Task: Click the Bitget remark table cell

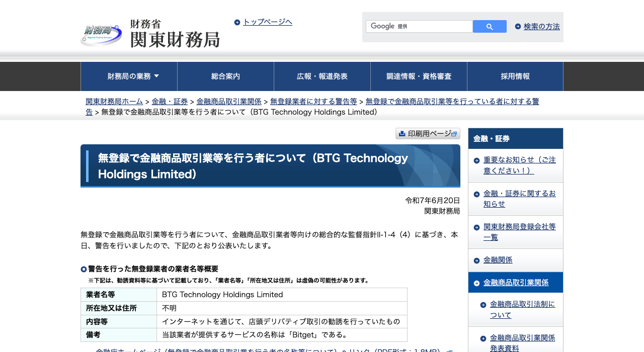Action: [x=282, y=335]
